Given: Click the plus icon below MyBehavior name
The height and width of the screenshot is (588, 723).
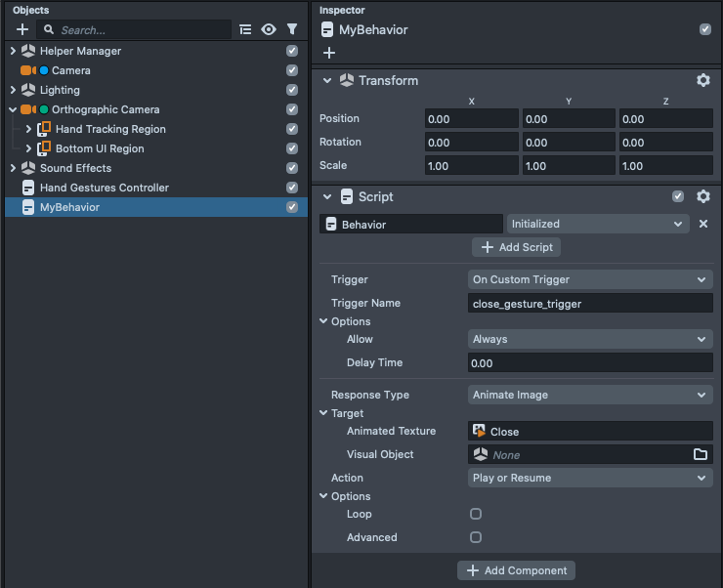Looking at the screenshot, I should (329, 53).
